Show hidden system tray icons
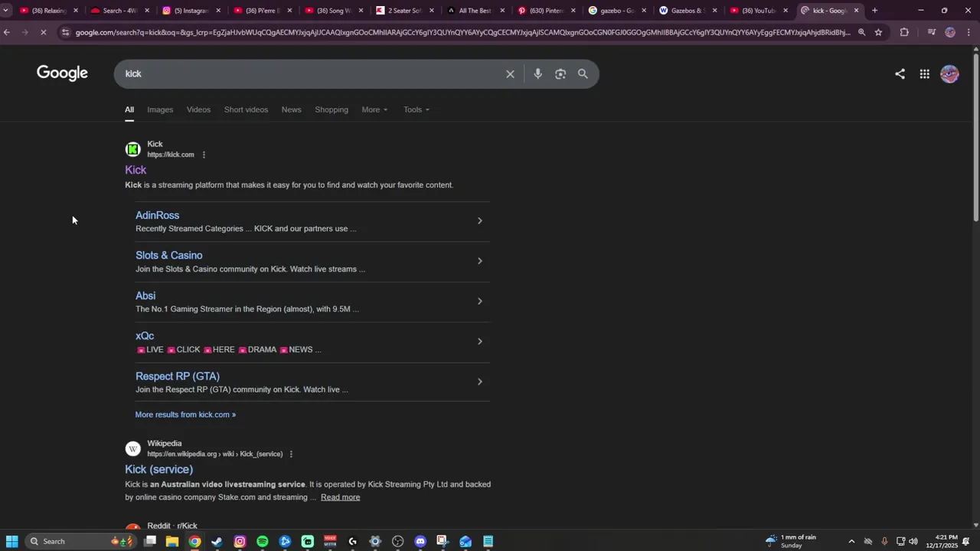Screen dimensions: 980x551 click(851, 542)
